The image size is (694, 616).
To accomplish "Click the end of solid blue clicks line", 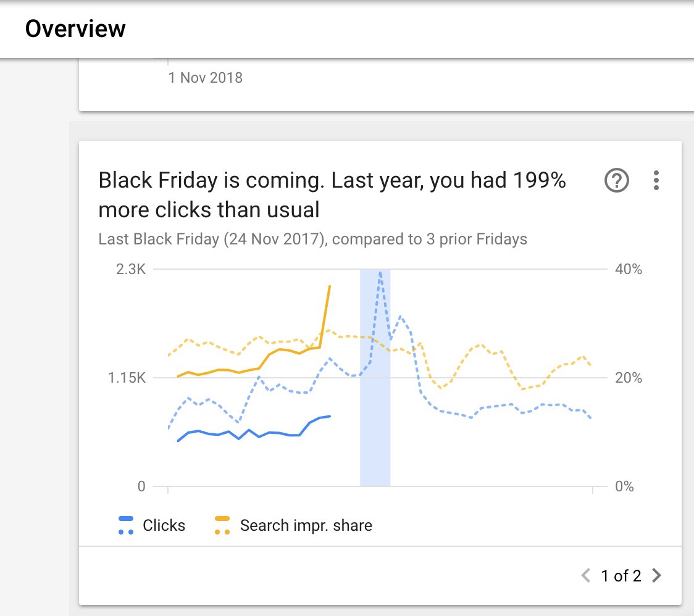I will coord(330,416).
